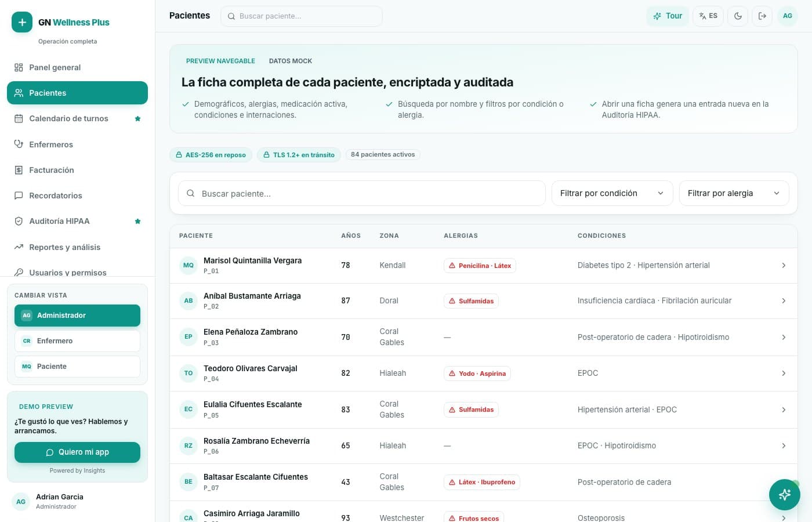Click the Quiero mi app button
The height and width of the screenshot is (522, 812).
77,452
